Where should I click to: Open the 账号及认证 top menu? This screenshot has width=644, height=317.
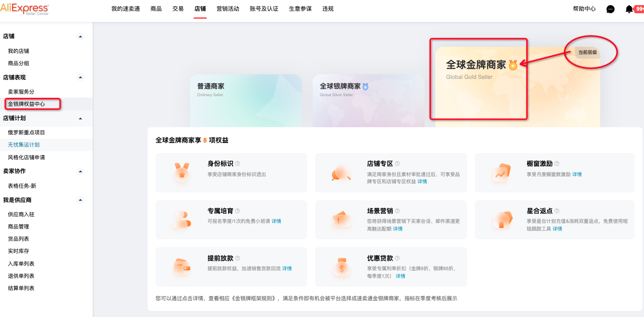click(264, 9)
